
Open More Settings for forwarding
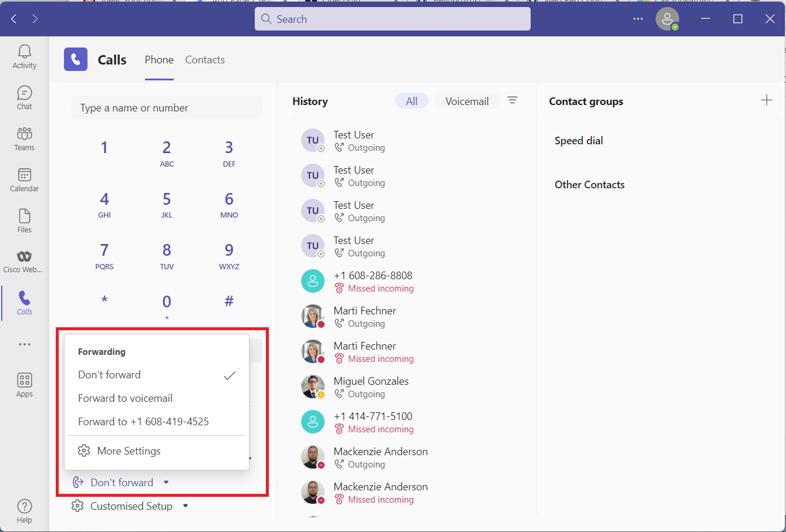click(129, 451)
